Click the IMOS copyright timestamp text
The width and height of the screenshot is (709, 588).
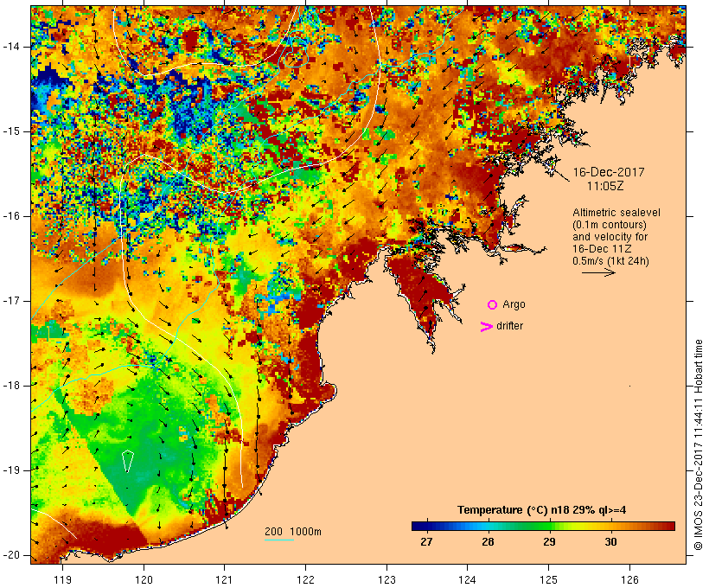[x=699, y=444]
